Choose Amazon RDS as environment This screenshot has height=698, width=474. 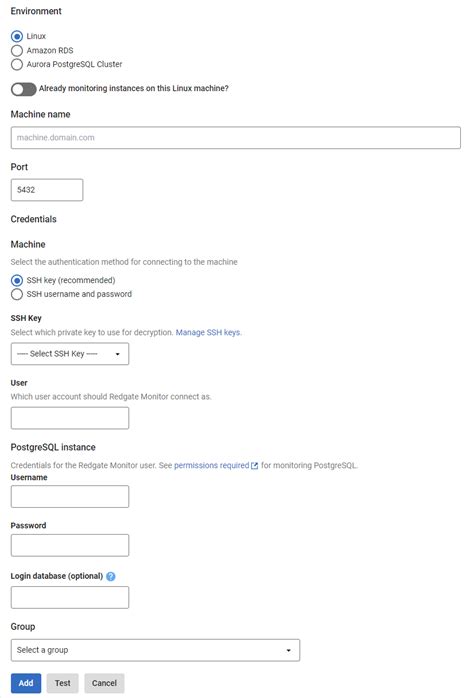click(x=17, y=50)
